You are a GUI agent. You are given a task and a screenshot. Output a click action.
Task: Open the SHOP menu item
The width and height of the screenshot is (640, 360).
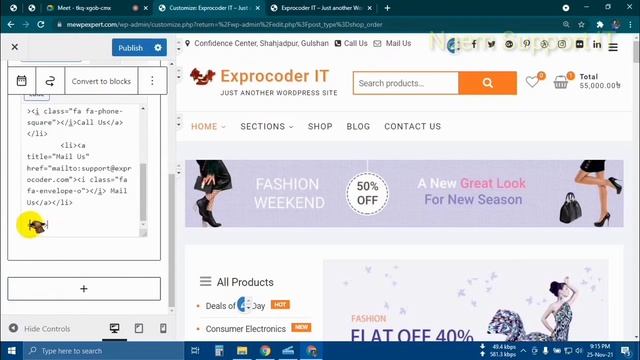click(320, 127)
